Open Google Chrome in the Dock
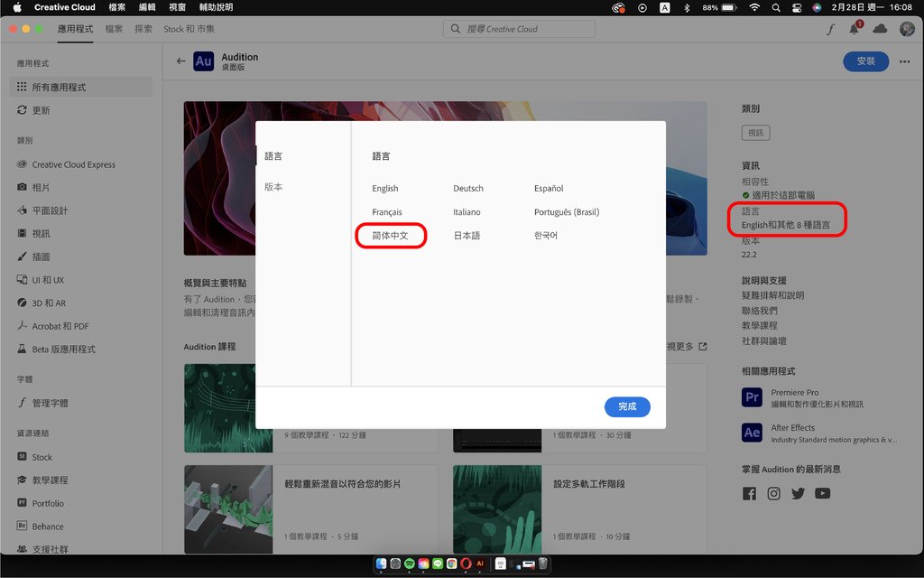Image resolution: width=924 pixels, height=578 pixels. click(x=452, y=564)
